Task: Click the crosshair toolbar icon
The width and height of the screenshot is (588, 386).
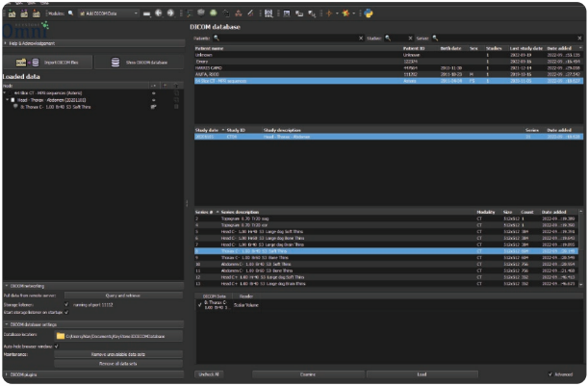Action: (x=331, y=14)
